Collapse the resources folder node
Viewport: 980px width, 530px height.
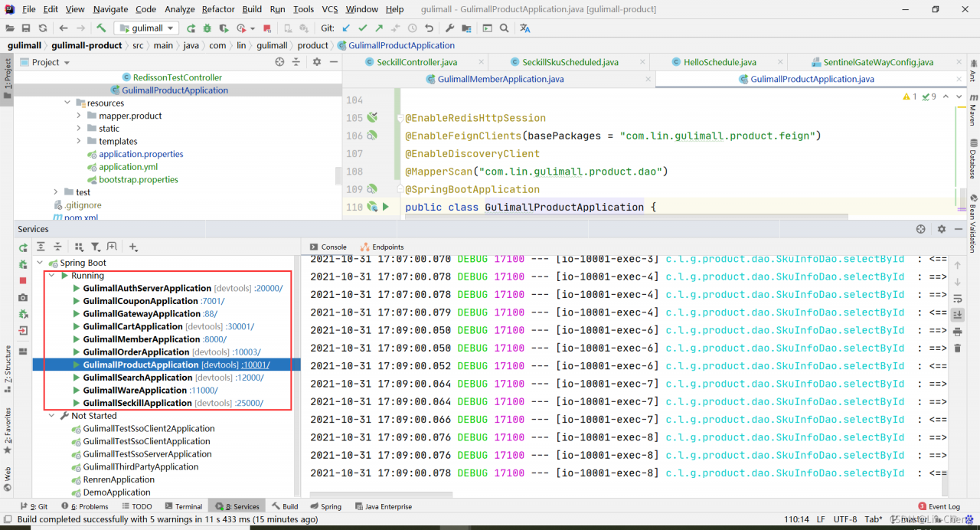67,103
